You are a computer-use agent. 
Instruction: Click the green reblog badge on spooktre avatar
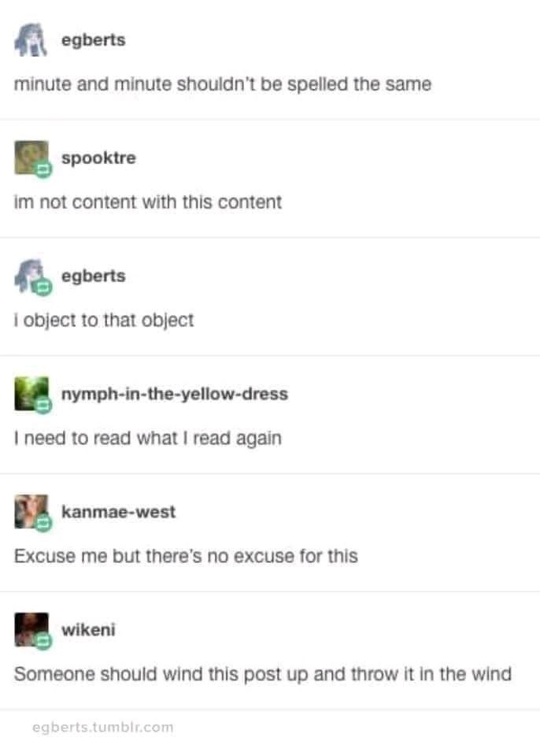pos(43,169)
